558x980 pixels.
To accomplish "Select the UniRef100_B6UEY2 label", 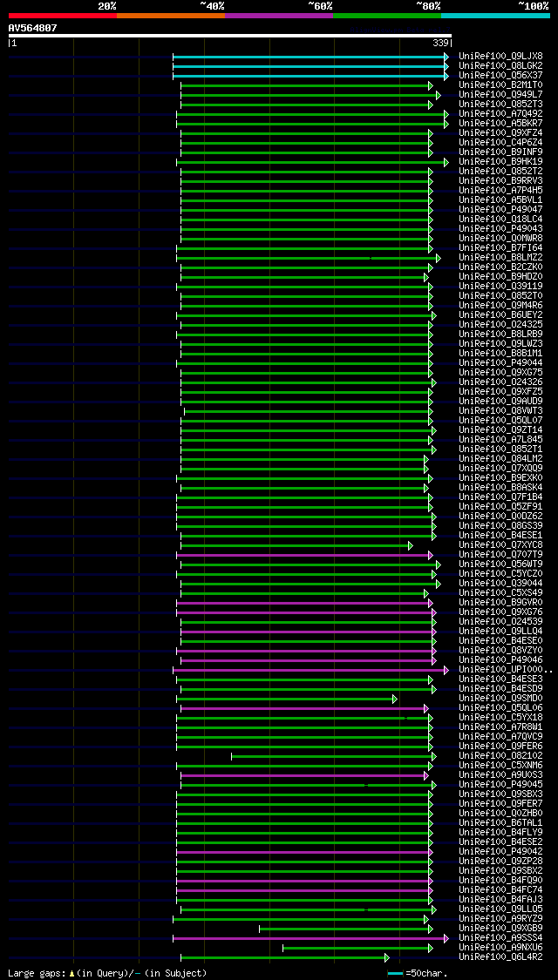I will pos(500,314).
